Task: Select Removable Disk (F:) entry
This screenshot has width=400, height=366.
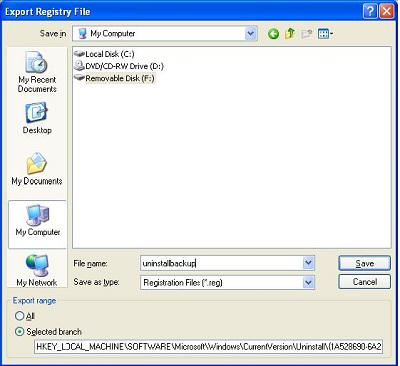Action: [114, 78]
